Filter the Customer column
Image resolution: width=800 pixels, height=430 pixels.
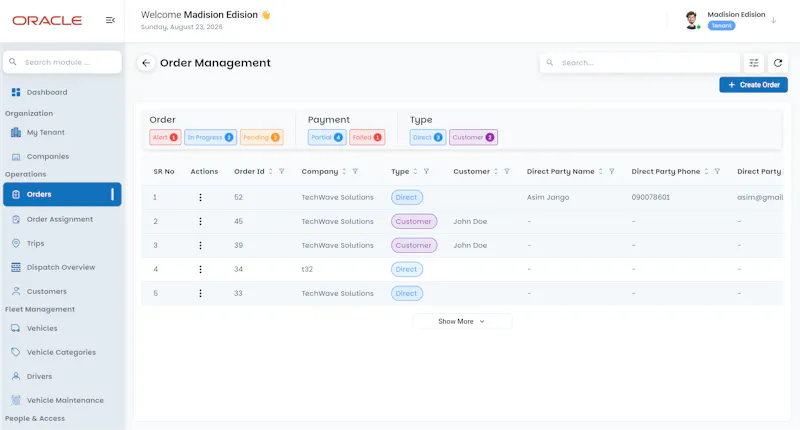coord(507,171)
